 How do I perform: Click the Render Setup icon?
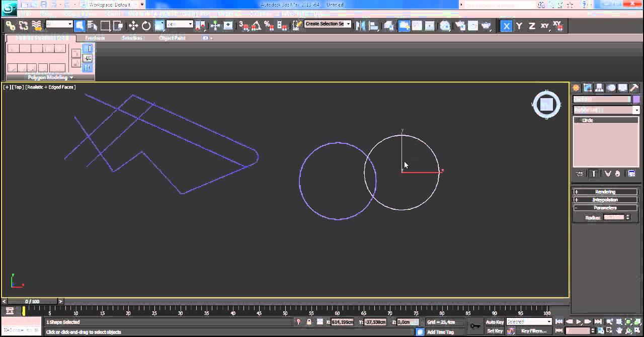pyautogui.click(x=459, y=26)
